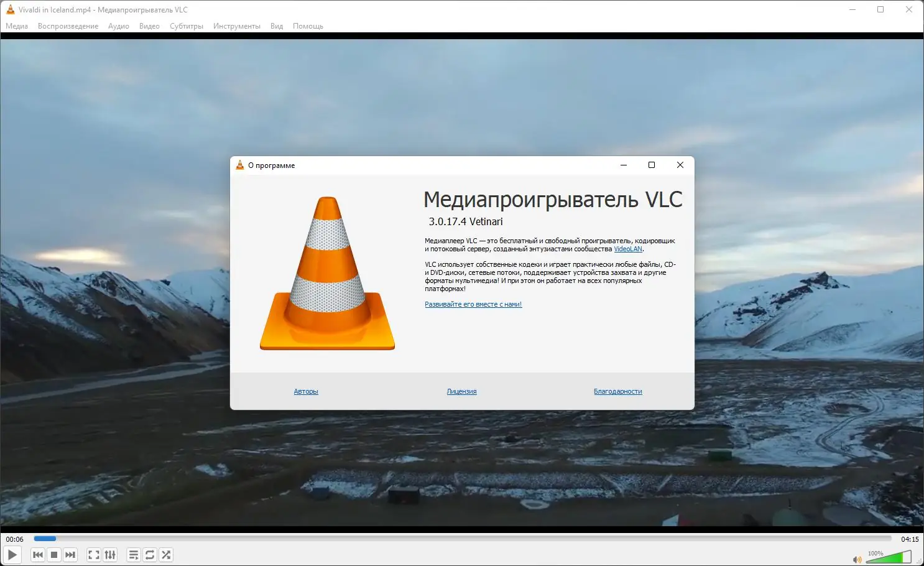Viewport: 924px width, 566px height.
Task: Open the Аудио menu
Action: pyautogui.click(x=119, y=26)
